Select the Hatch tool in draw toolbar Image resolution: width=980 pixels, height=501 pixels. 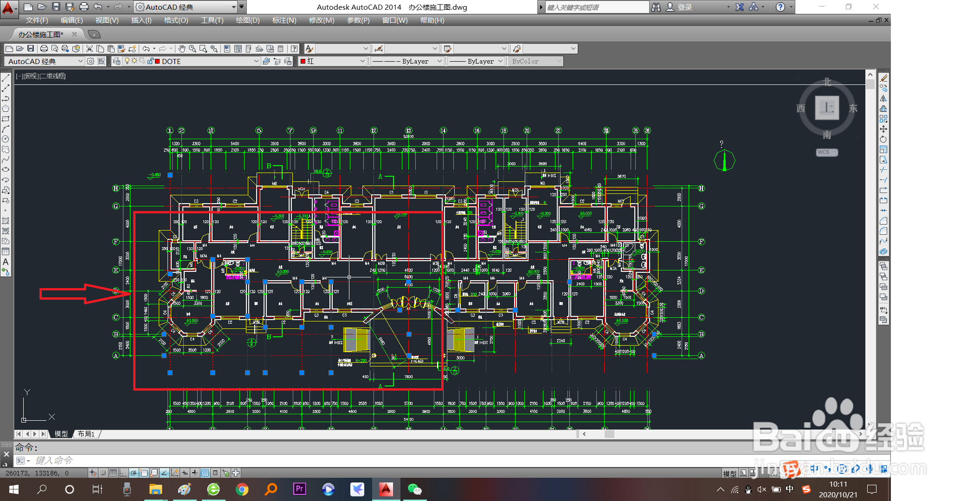pos(6,221)
